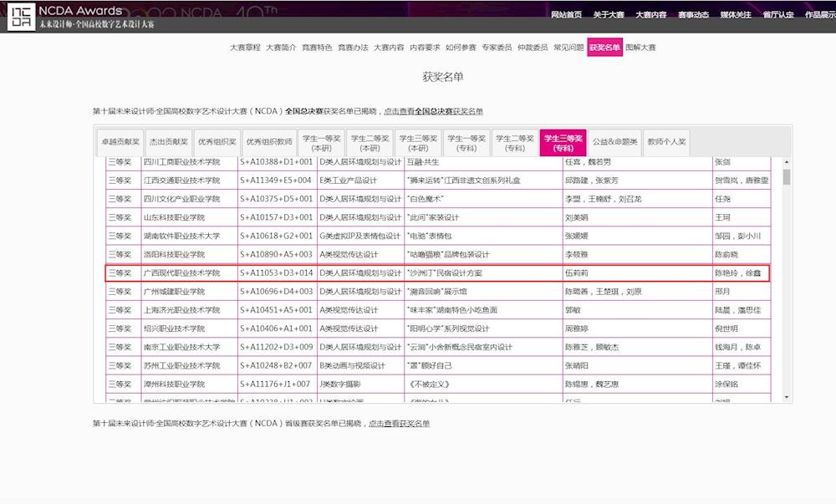Switch to the 卓越贡献奖 tab

120,142
